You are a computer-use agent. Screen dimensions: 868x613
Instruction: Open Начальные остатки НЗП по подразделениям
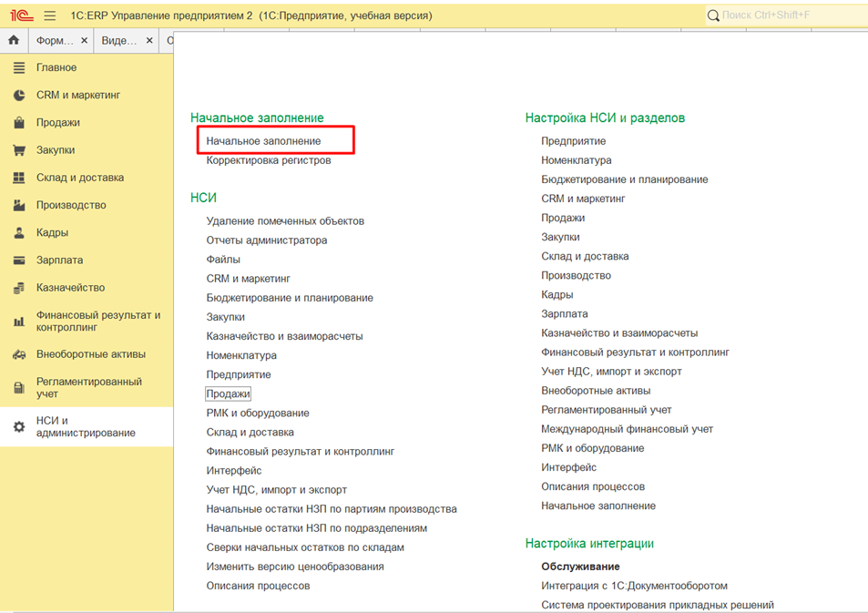click(x=317, y=528)
